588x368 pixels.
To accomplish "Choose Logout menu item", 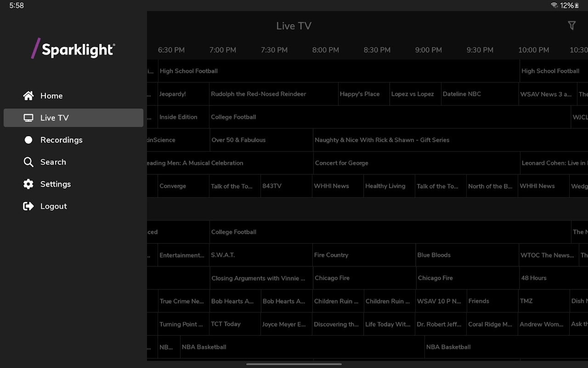I will [73, 206].
